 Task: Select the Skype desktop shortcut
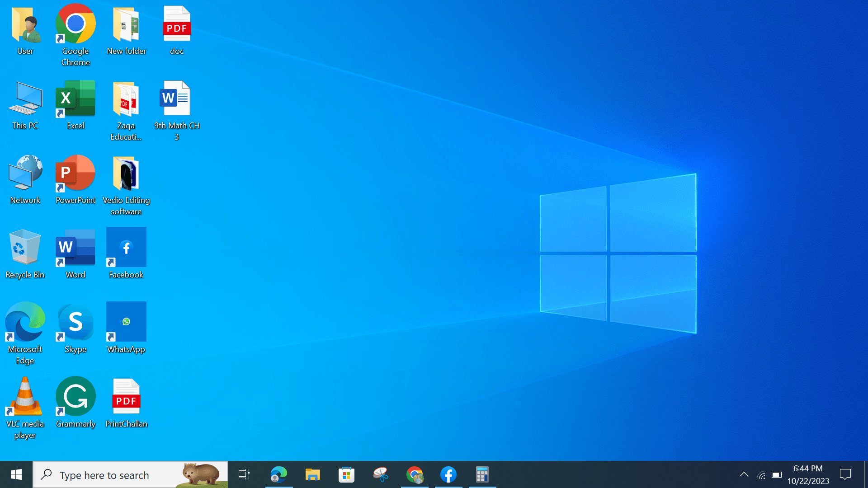(x=75, y=329)
